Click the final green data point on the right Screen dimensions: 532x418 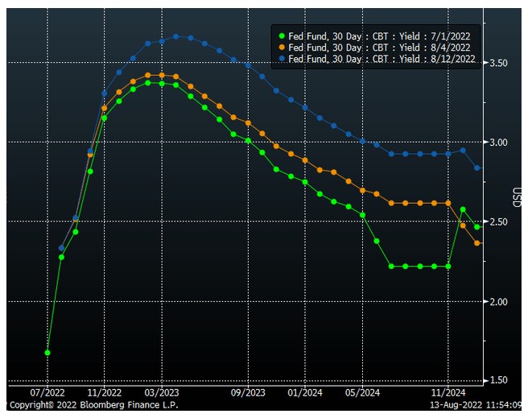coord(477,227)
